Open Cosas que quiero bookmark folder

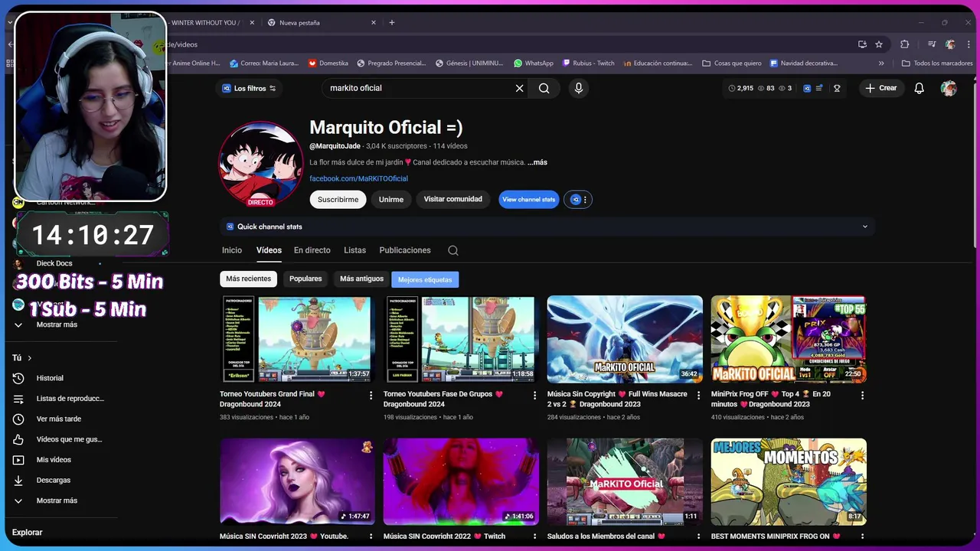point(731,64)
